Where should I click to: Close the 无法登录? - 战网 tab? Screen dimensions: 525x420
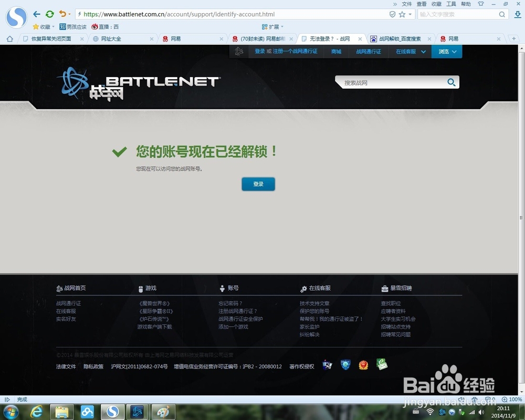[x=360, y=39]
